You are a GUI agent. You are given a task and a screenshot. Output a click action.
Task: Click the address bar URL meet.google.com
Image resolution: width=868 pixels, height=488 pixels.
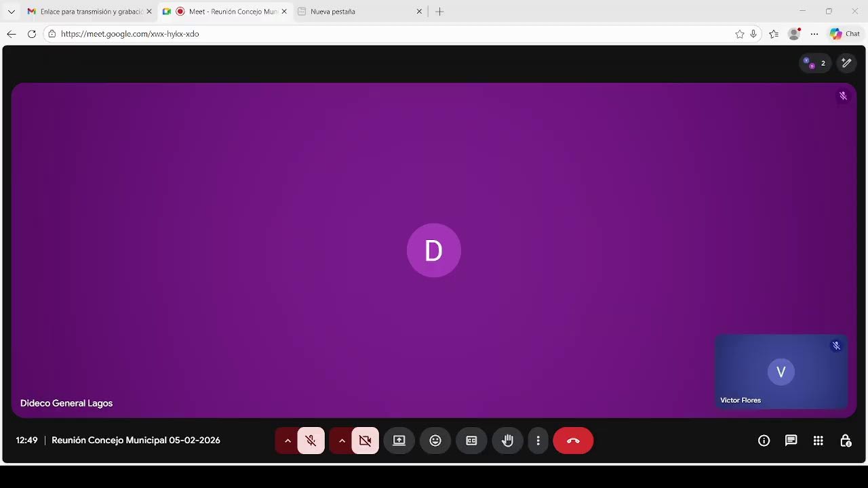tap(130, 34)
